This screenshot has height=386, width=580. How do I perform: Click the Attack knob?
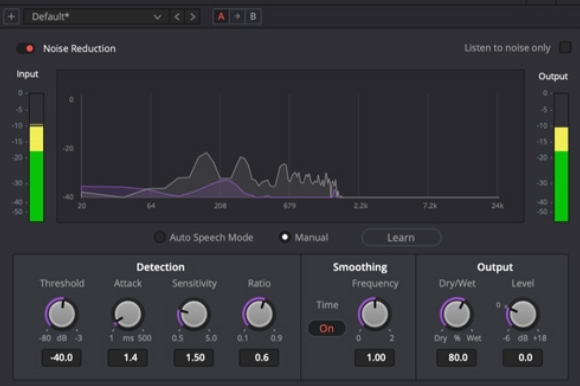tap(127, 314)
